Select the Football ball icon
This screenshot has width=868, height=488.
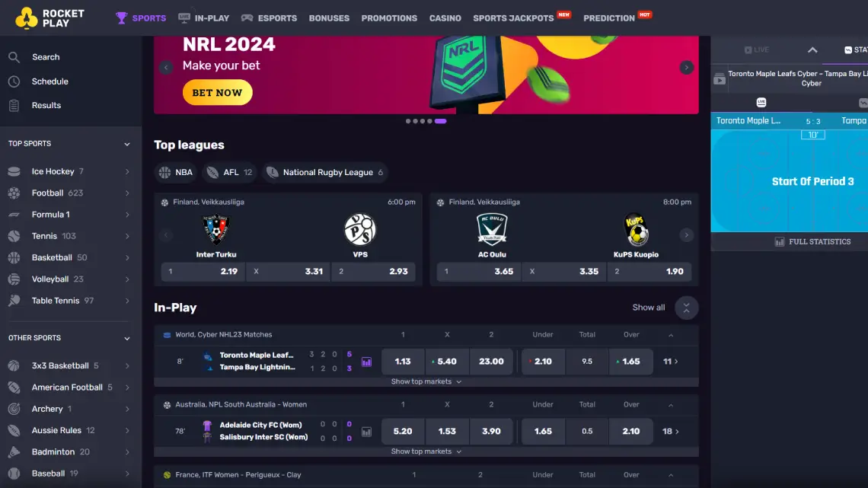click(14, 193)
